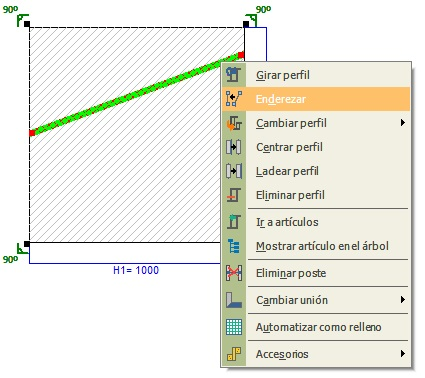
Task: Click the red endpoint on left edge
Action: click(32, 133)
